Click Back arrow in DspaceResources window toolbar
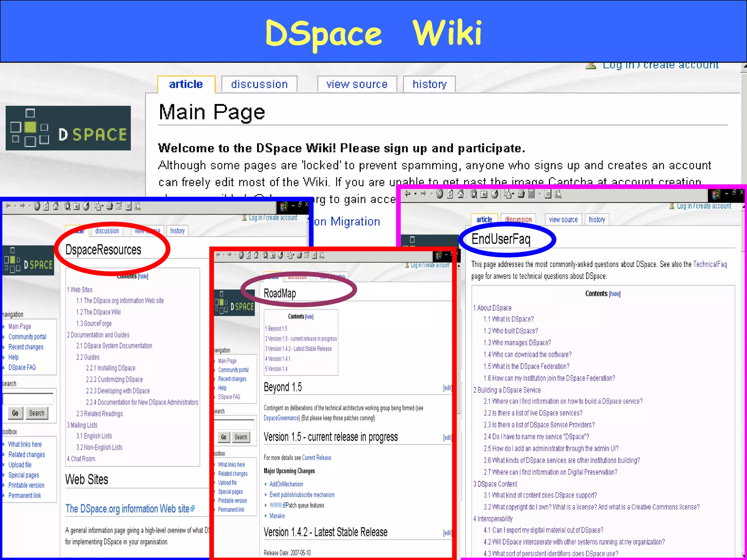 8,206
